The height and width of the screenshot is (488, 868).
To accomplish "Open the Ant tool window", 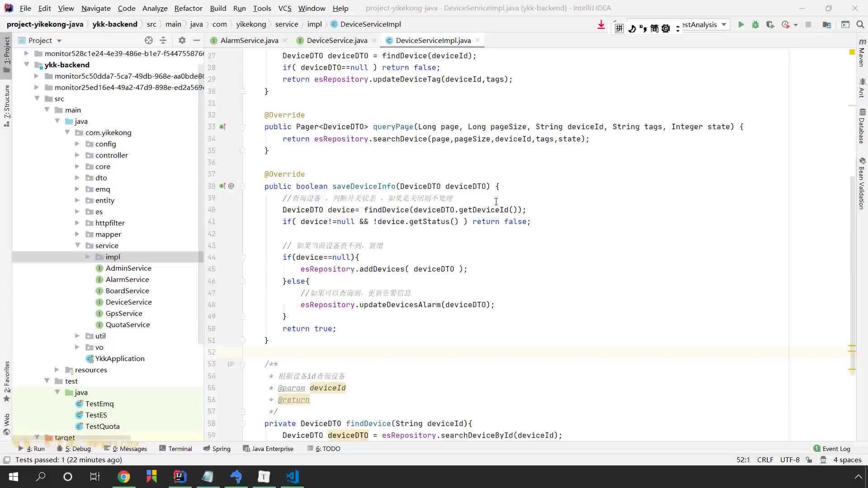I will click(x=862, y=88).
